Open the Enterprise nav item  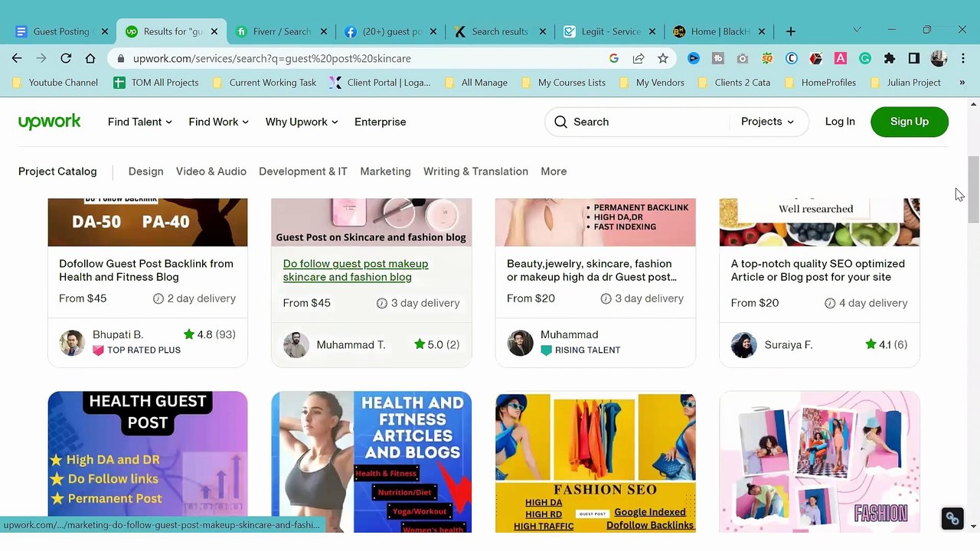[381, 122]
